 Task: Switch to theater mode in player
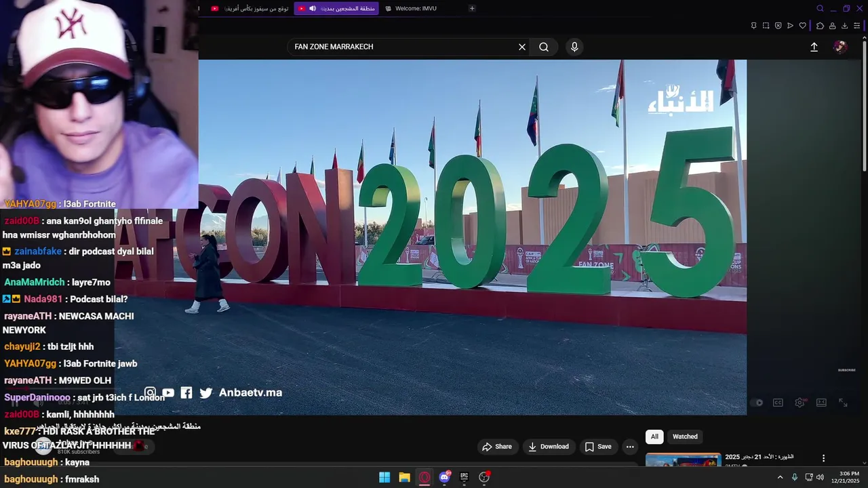pyautogui.click(x=821, y=403)
